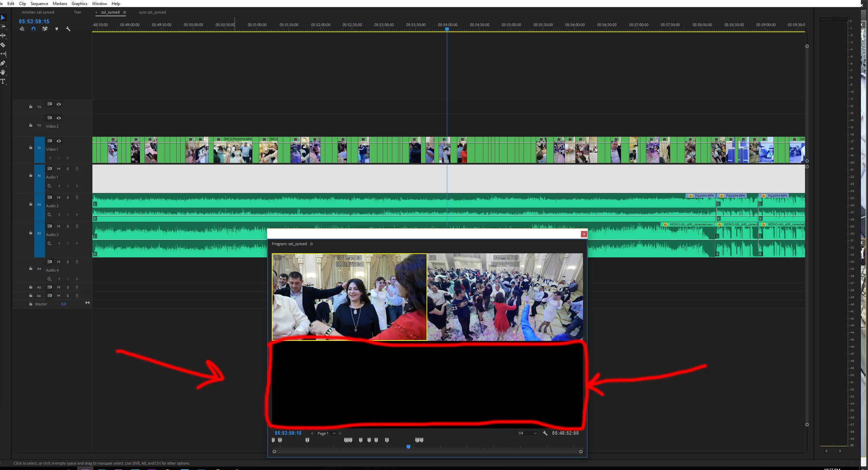Open the Sequence menu
This screenshot has height=470, width=868.
pyautogui.click(x=39, y=3)
